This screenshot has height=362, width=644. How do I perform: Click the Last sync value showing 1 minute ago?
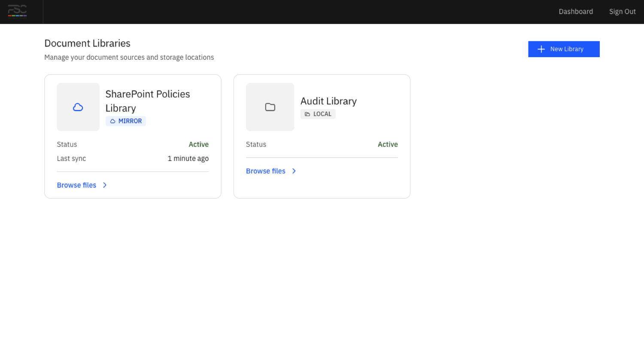tap(188, 158)
